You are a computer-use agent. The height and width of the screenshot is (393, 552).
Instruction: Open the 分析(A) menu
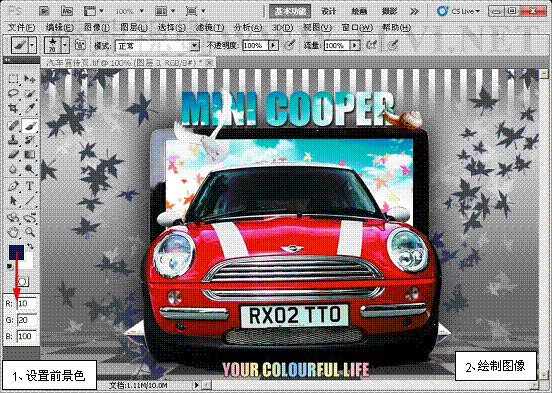(x=248, y=27)
